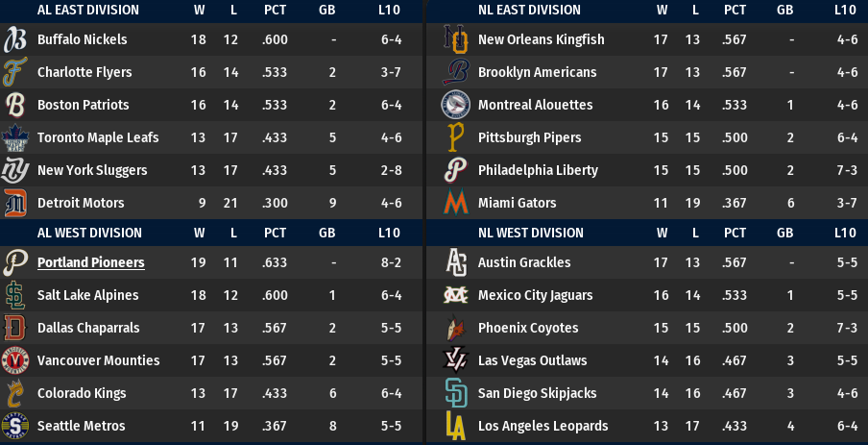Click the Montreal Alouettes logo
The height and width of the screenshot is (445, 868).
[455, 105]
